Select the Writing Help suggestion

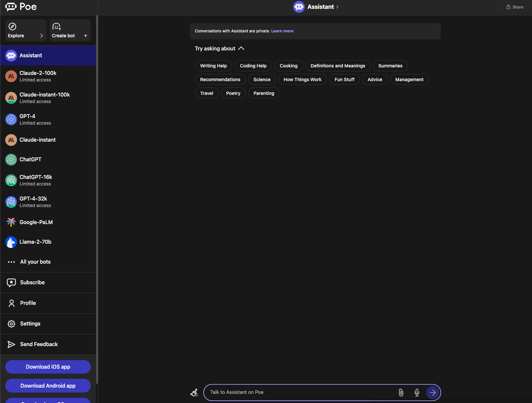click(213, 66)
